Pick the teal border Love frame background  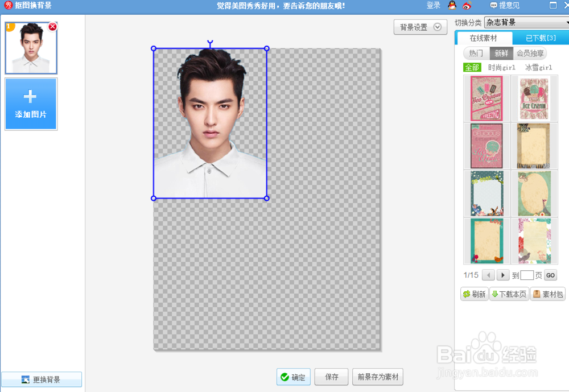(x=487, y=241)
